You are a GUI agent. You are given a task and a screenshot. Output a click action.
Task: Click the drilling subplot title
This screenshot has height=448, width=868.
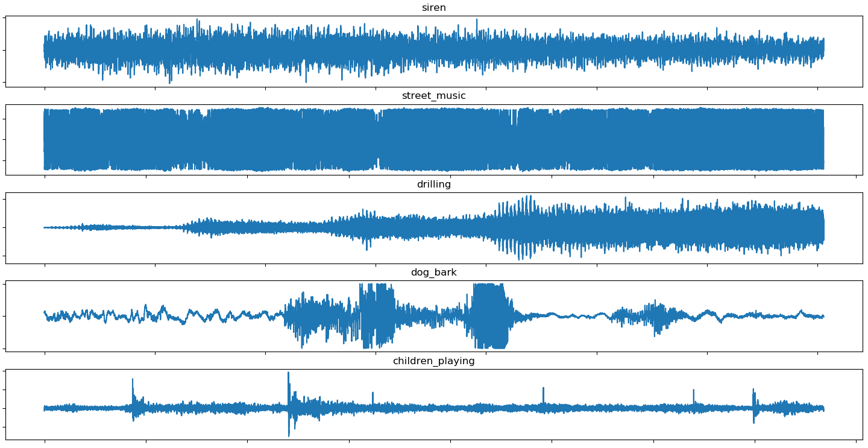tap(434, 185)
